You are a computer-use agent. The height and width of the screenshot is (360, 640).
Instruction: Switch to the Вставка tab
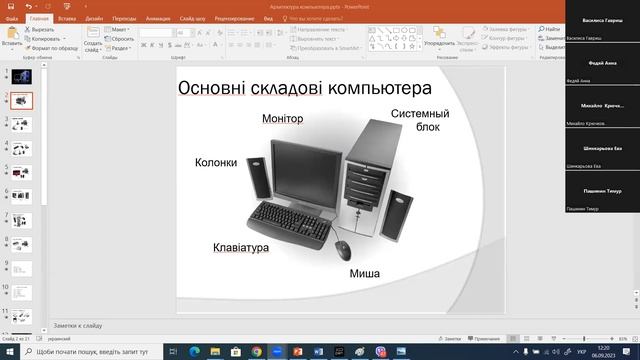tap(67, 19)
